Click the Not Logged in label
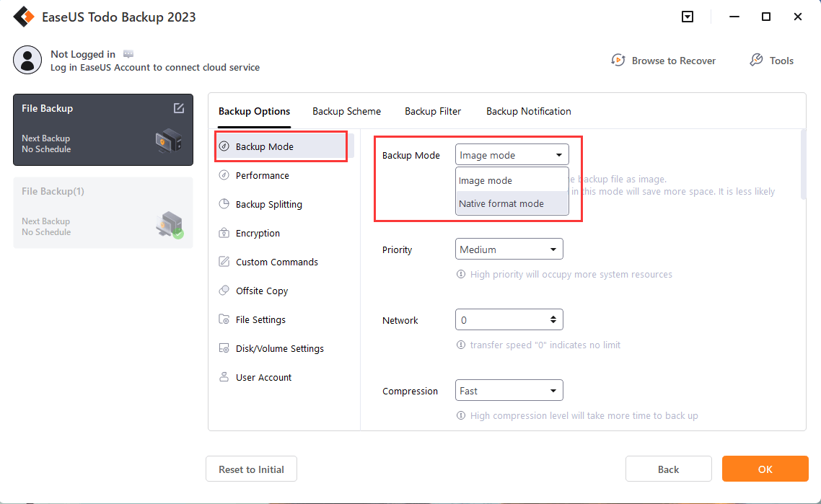Screen dimensions: 821x504 pyautogui.click(x=83, y=54)
